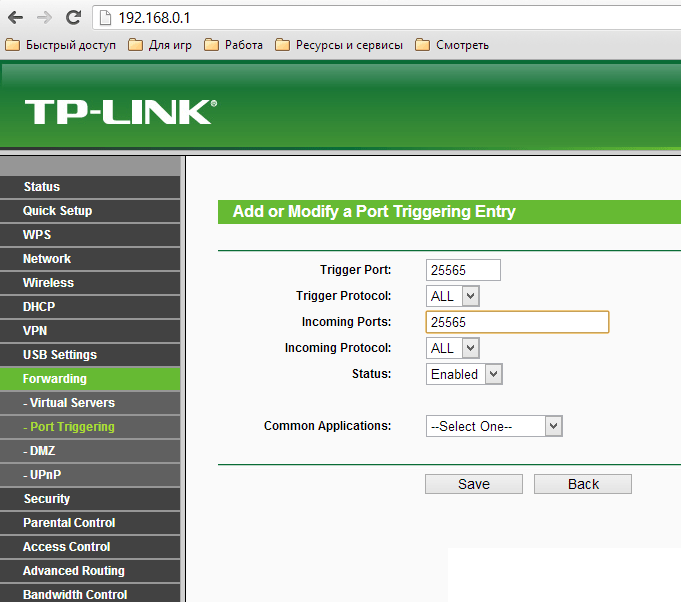
Task: Click the Add or Modify heading
Action: click(x=374, y=212)
